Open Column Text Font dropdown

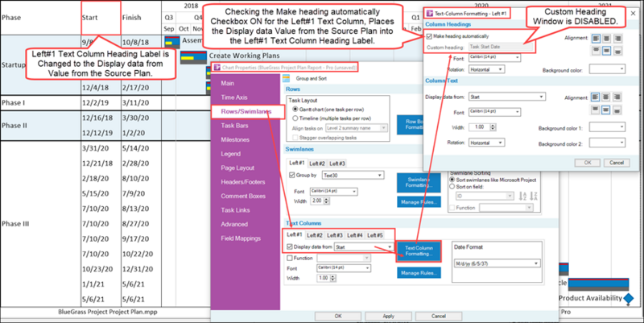point(494,112)
